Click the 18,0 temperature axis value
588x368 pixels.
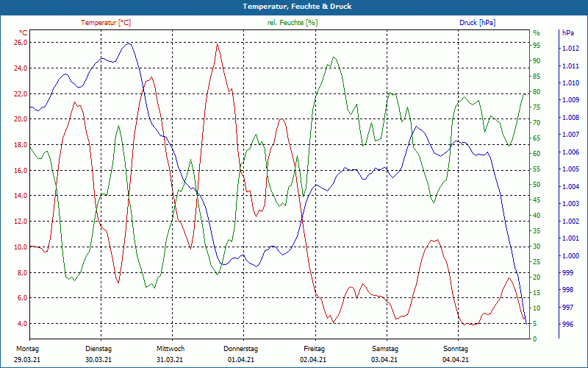21,145
